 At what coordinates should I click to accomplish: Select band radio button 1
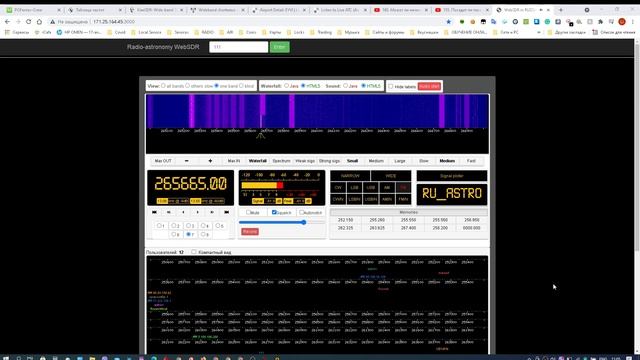coord(159,225)
